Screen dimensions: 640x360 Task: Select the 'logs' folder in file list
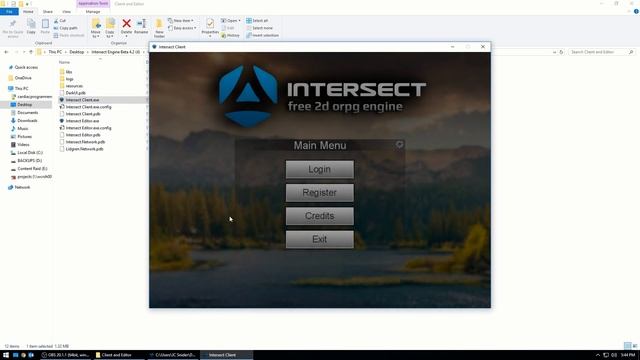click(x=70, y=79)
